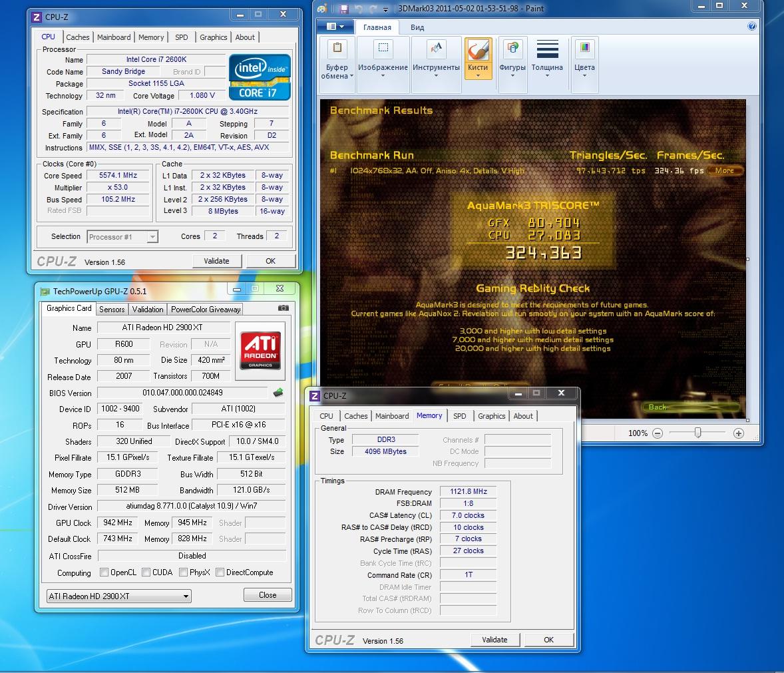Open the Цвета colors group
Screen dimensions: 784x673
point(584,65)
